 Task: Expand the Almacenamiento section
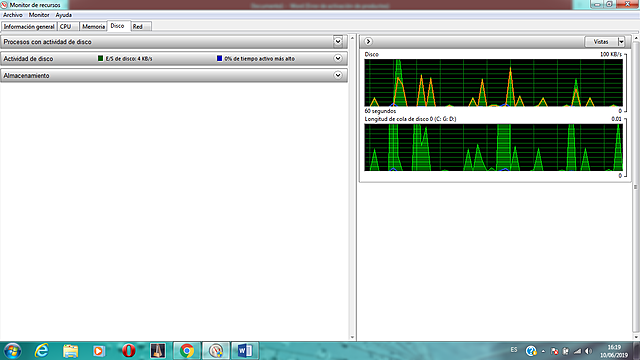point(338,75)
